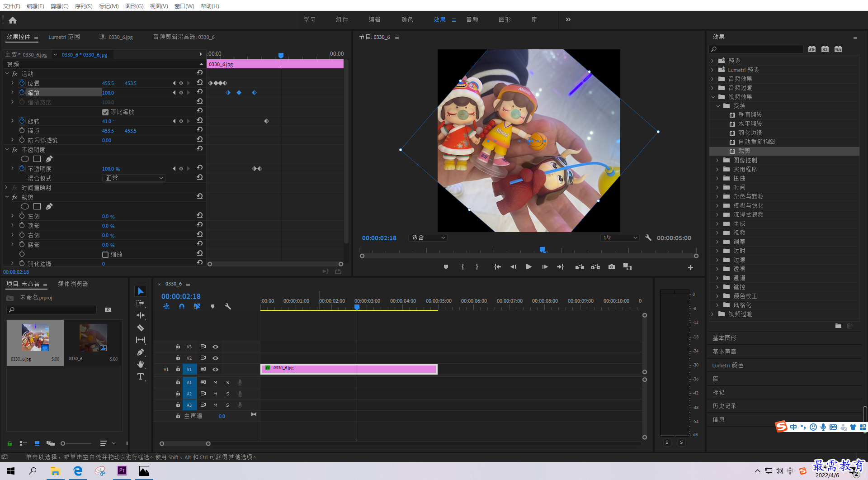868x480 pixels.
Task: Click the Program monitor playhead marker
Action: coord(542,250)
